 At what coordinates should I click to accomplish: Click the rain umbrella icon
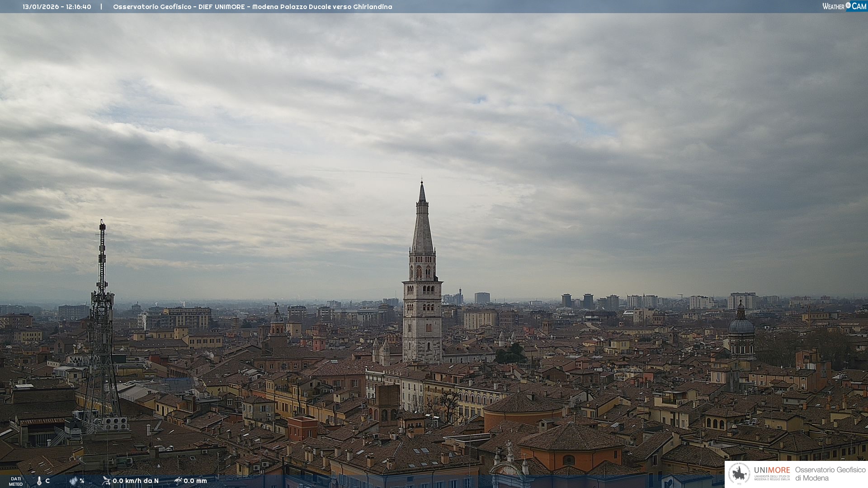coord(178,481)
